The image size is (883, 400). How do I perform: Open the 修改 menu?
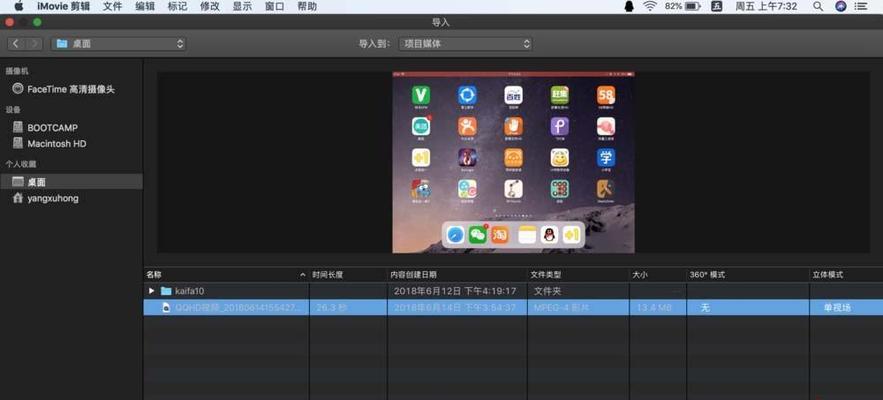click(209, 7)
